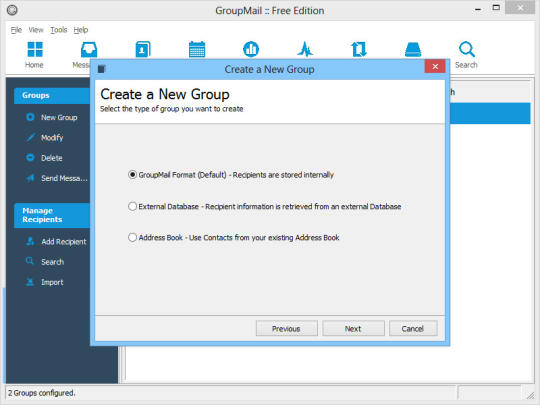This screenshot has height=405, width=540.
Task: Select the Groups sidebar header
Action: tap(52, 95)
